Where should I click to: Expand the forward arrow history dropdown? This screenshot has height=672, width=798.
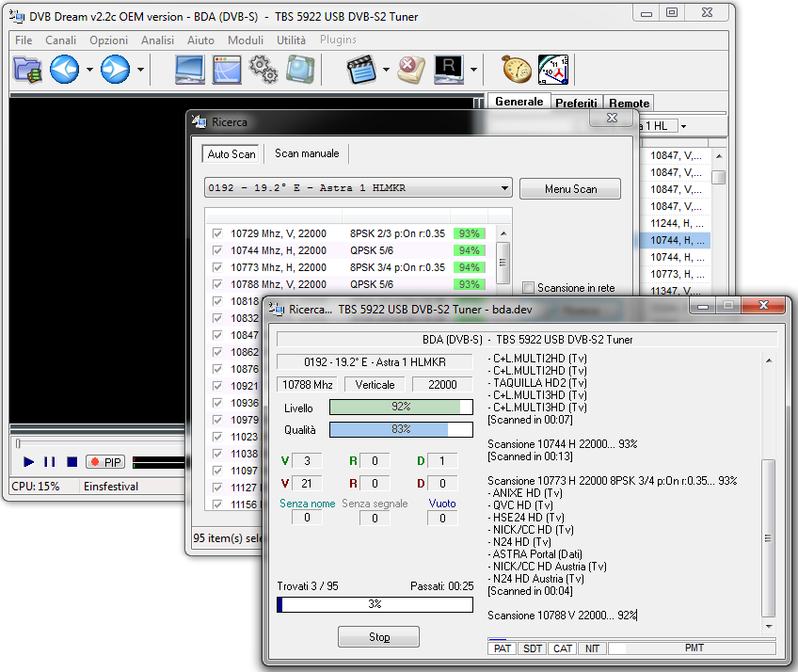point(140,70)
